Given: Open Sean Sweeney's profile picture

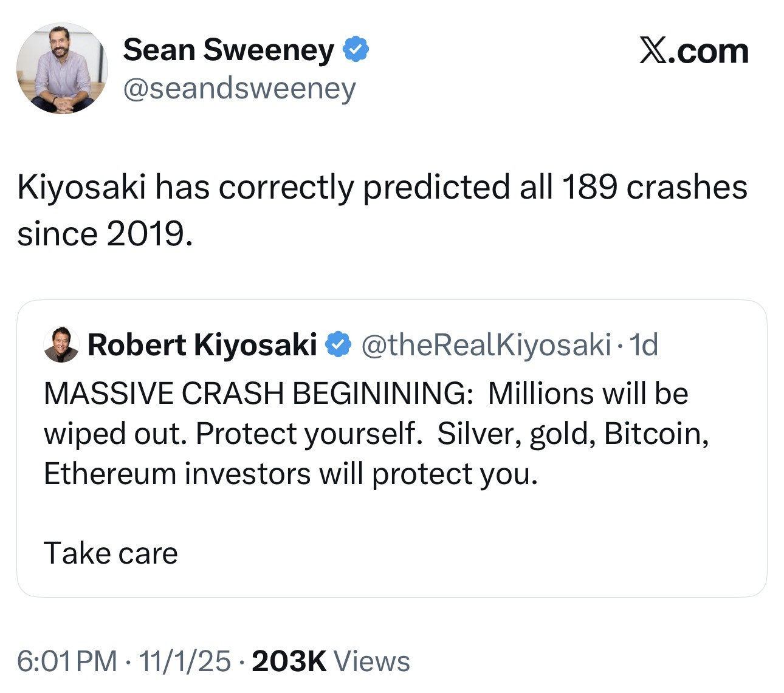Looking at the screenshot, I should [x=62, y=69].
